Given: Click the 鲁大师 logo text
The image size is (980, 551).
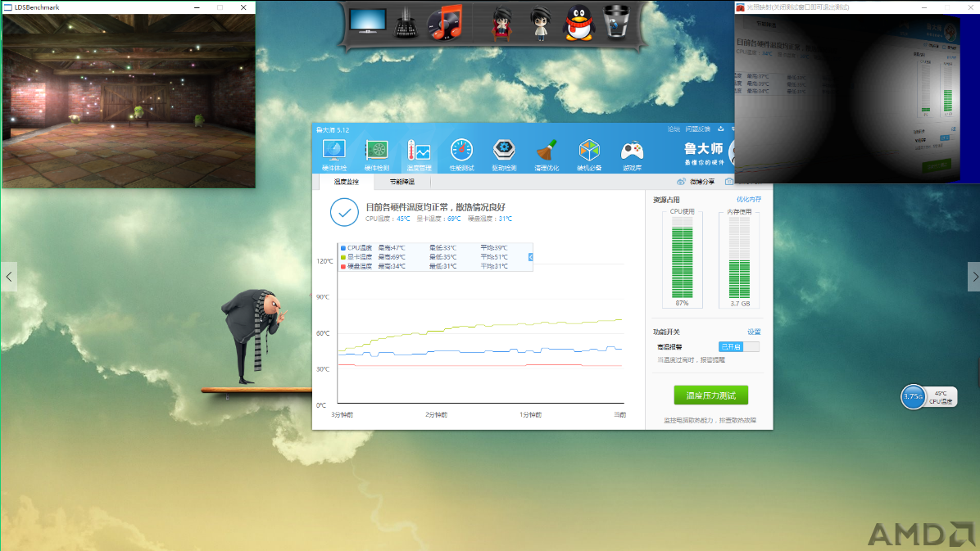Looking at the screenshot, I should (704, 149).
